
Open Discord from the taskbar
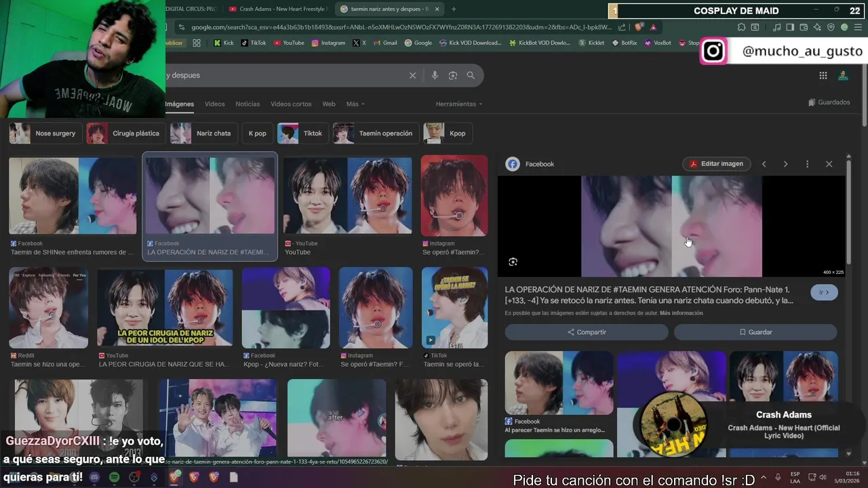point(94,477)
